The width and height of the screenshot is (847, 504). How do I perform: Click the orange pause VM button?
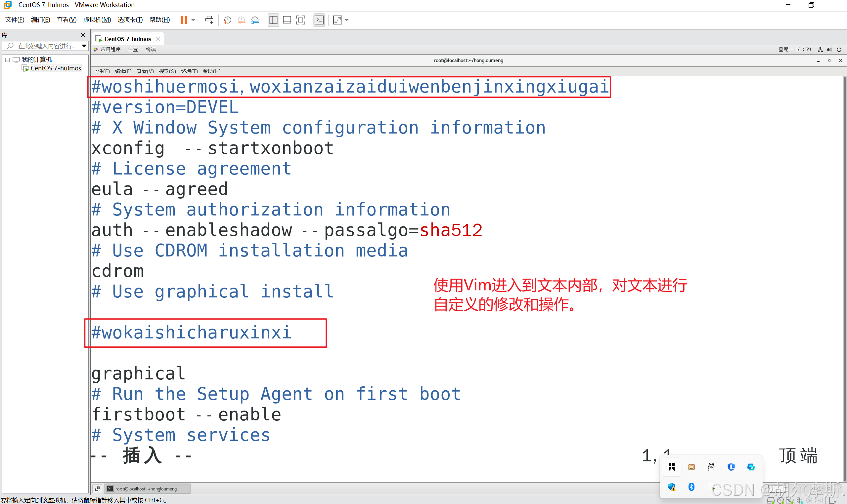(x=184, y=20)
